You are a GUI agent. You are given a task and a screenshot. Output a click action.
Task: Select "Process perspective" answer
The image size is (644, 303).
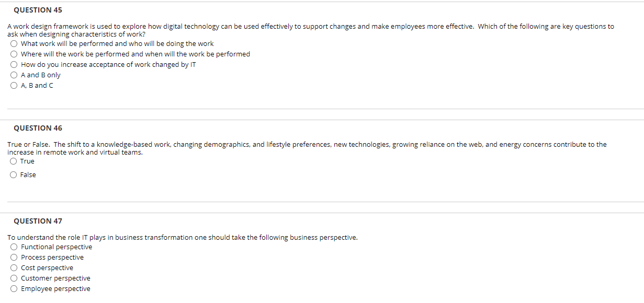pos(13,257)
